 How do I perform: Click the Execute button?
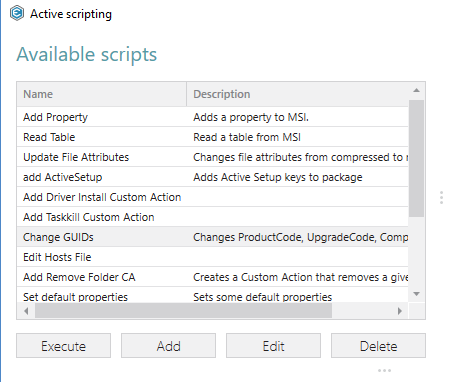pos(63,346)
